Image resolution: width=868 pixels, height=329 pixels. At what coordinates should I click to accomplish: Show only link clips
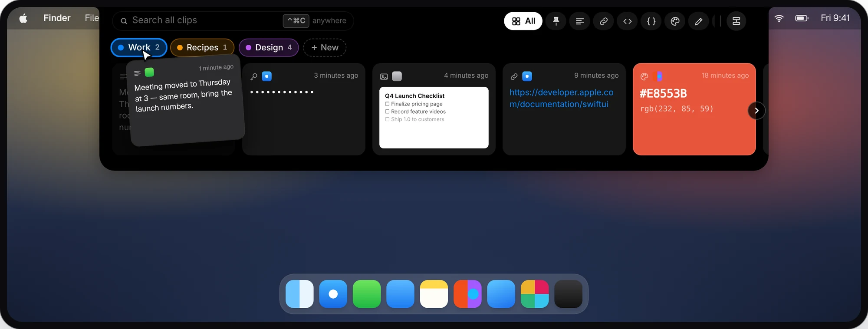point(603,21)
